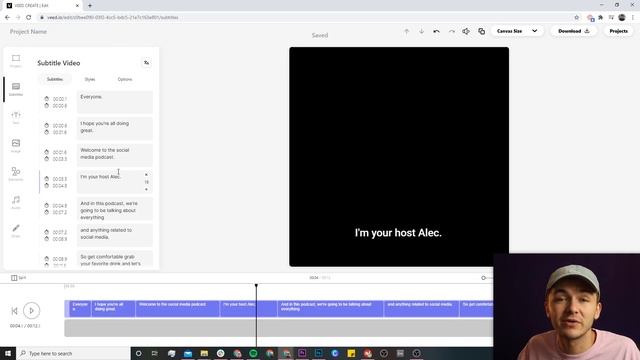640x360 pixels.
Task: Select 'I'm your host Alec' timeline clip
Action: [x=249, y=309]
